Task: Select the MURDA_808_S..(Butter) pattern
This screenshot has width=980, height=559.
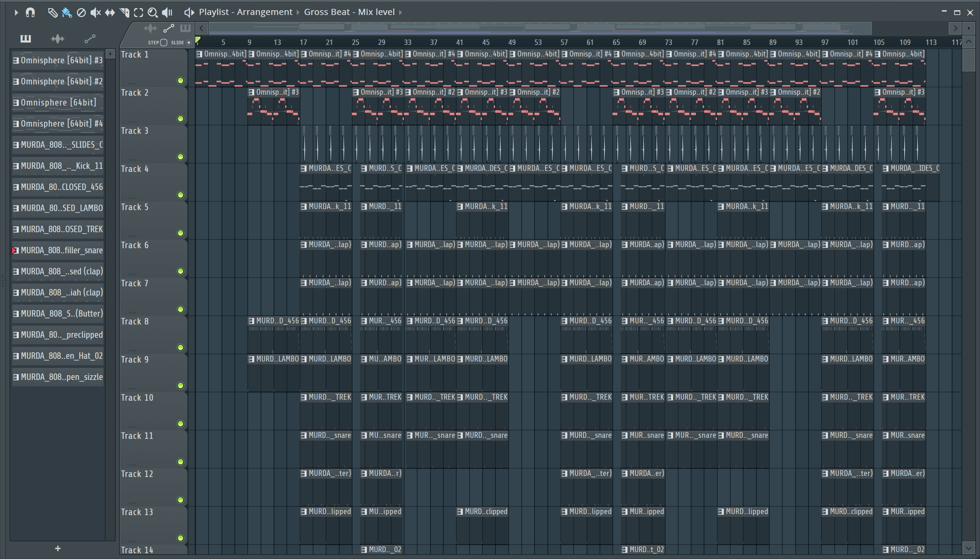Action: tap(58, 314)
